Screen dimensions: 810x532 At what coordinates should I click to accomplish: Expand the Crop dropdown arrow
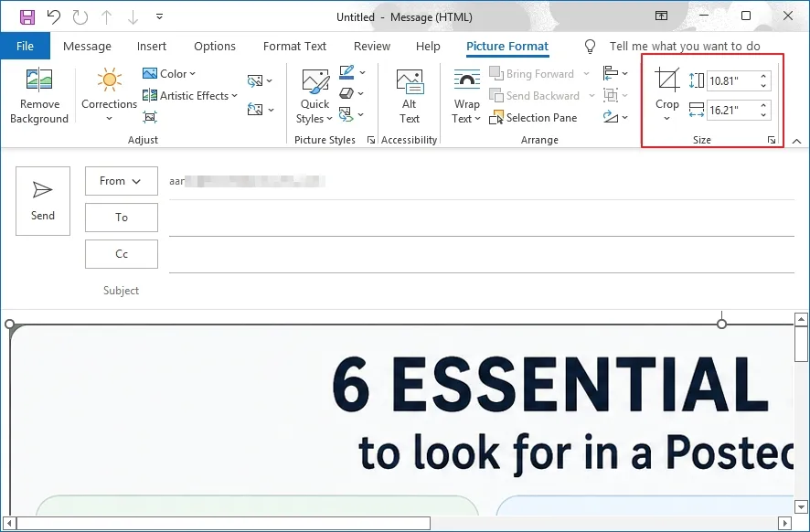pos(666,119)
